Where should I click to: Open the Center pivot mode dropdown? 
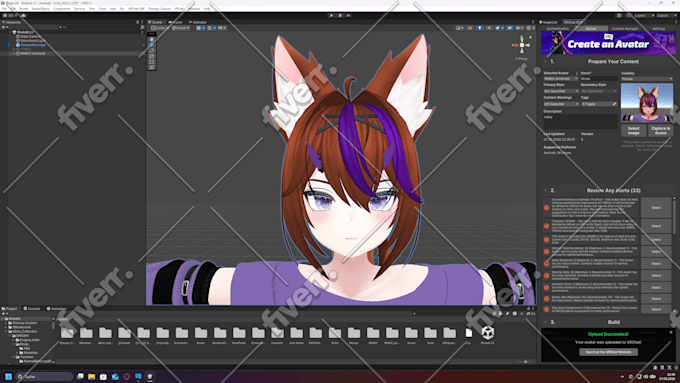(160, 28)
